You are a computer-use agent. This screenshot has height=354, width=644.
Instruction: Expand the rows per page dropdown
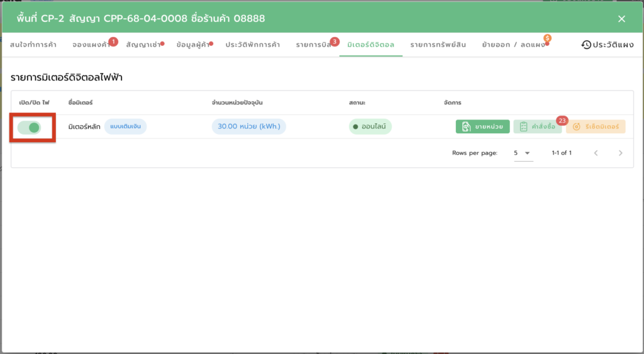pyautogui.click(x=523, y=153)
